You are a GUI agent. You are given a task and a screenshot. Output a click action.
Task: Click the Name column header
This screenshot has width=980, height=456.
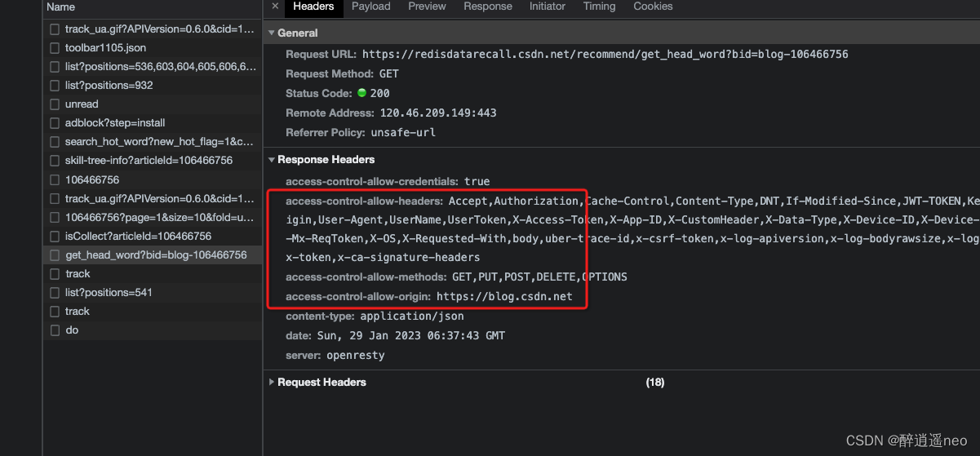click(61, 7)
